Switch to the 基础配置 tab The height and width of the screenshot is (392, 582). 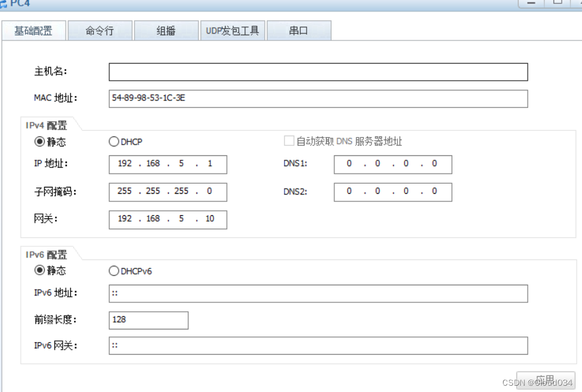33,30
